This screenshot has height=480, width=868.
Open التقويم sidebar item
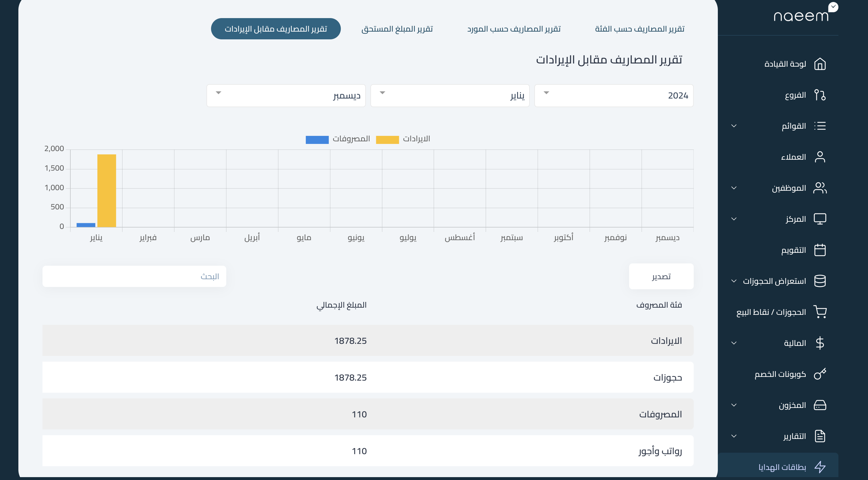tap(794, 250)
